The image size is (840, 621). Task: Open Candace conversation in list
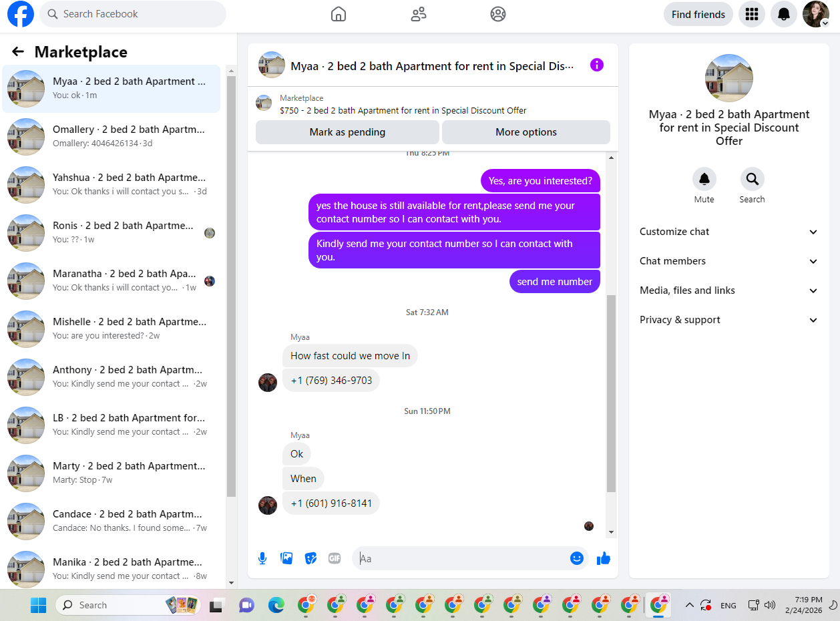point(112,522)
